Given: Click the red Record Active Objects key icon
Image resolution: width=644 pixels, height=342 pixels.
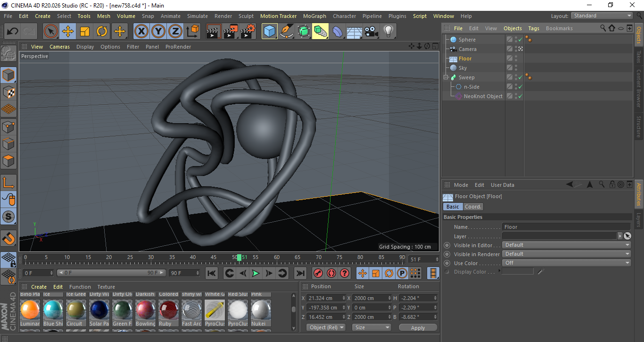Looking at the screenshot, I should 318,273.
